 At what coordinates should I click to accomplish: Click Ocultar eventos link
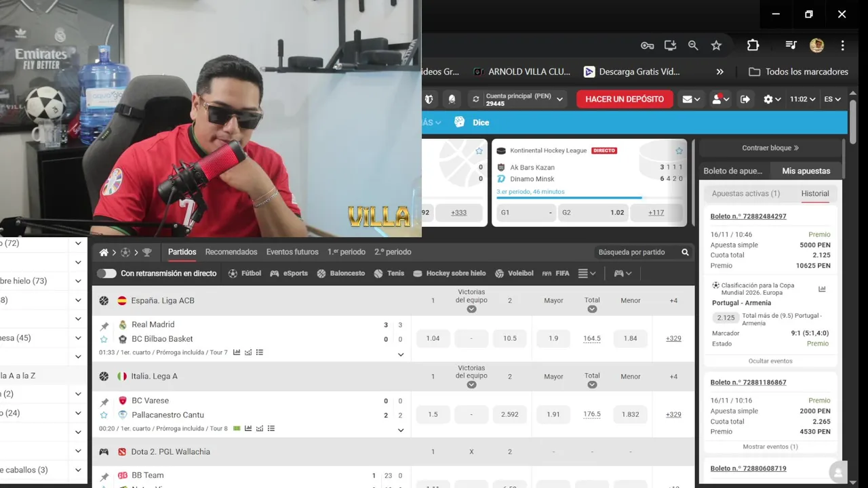[x=770, y=361]
